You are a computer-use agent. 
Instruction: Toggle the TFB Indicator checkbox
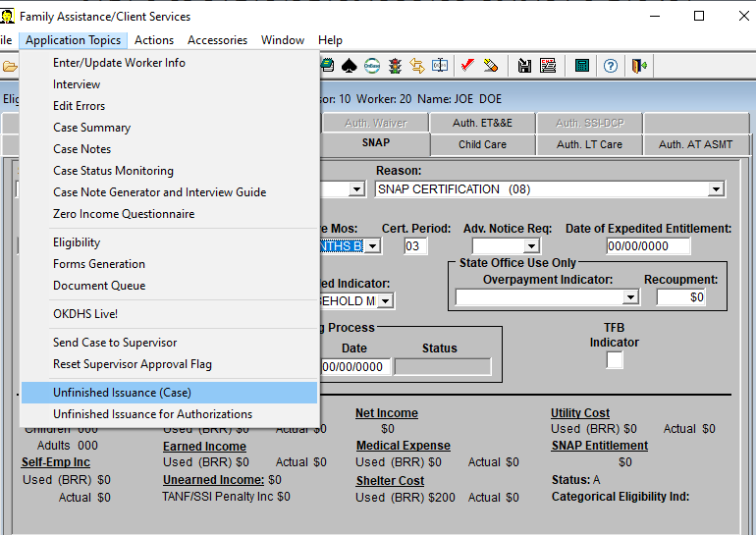(x=615, y=360)
